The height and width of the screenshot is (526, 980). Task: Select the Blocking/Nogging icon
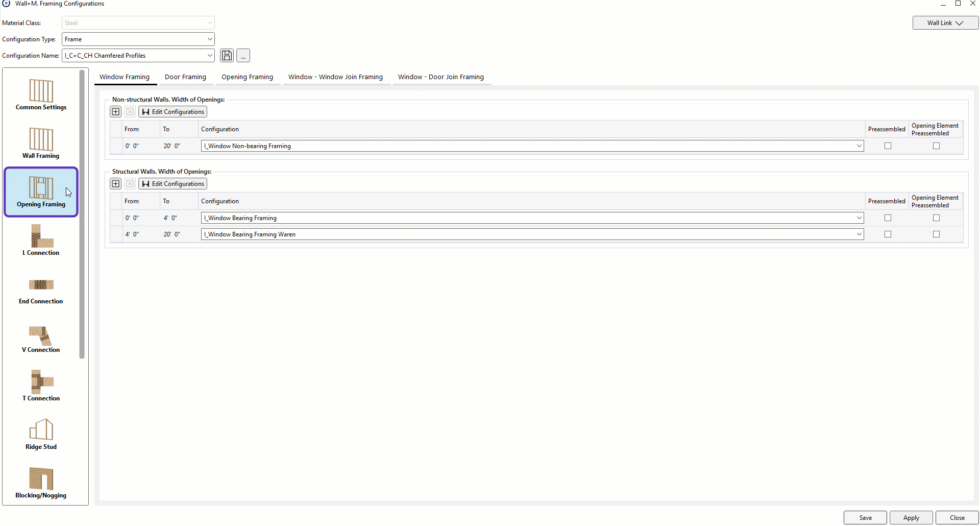pos(41,483)
